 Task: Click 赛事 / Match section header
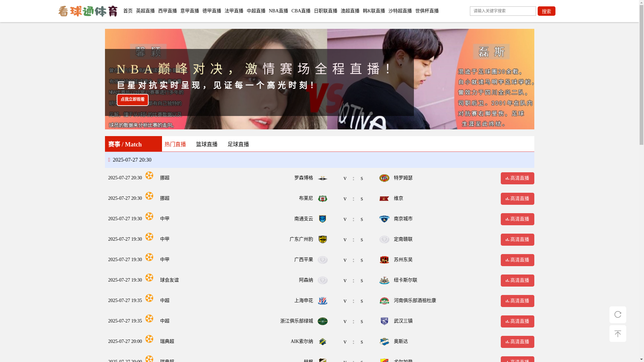coord(133,144)
